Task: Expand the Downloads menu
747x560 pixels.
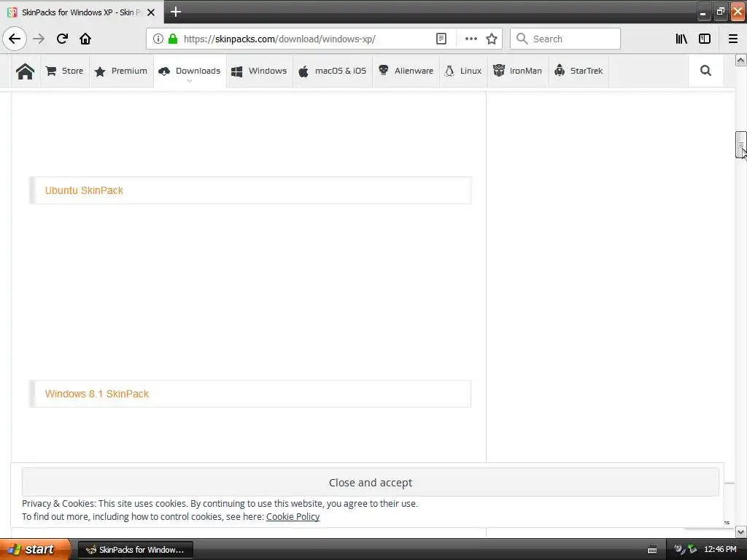Action: [x=190, y=71]
